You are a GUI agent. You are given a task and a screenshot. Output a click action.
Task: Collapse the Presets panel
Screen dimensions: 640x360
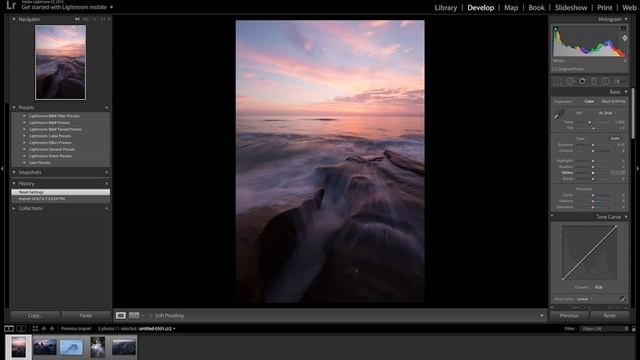click(14, 108)
